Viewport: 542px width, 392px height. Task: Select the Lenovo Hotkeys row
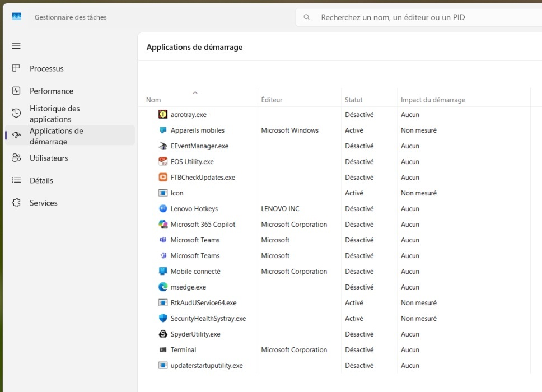pyautogui.click(x=194, y=208)
